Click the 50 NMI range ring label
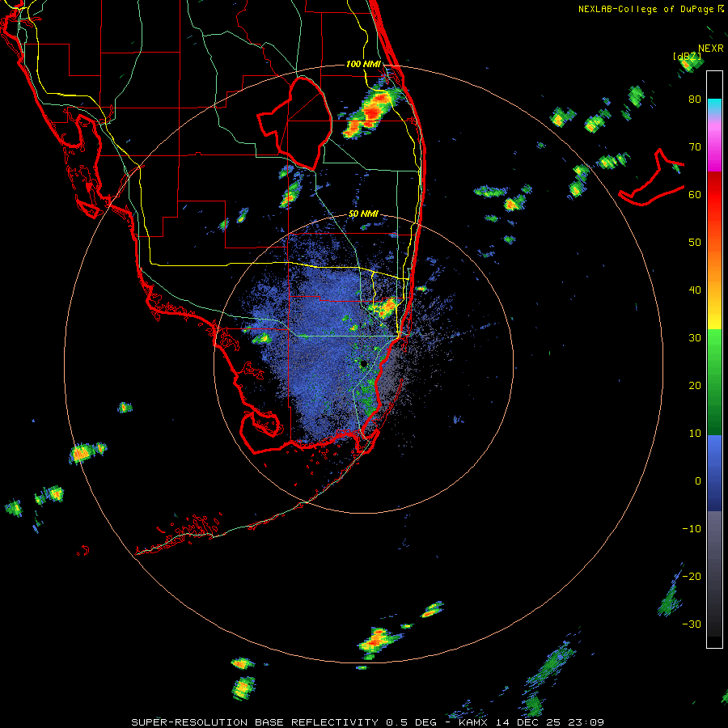 tap(363, 214)
